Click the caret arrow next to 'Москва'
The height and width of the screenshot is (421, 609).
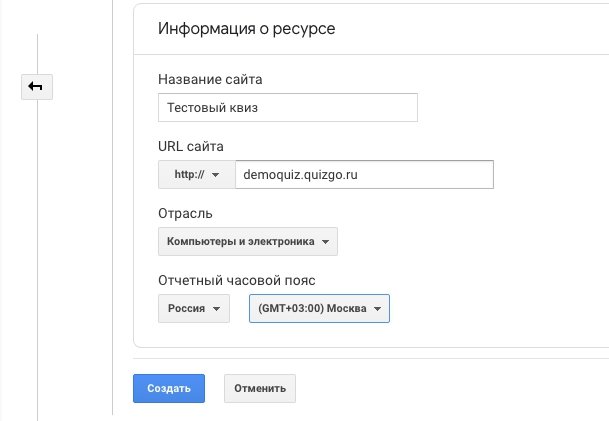[x=377, y=309]
